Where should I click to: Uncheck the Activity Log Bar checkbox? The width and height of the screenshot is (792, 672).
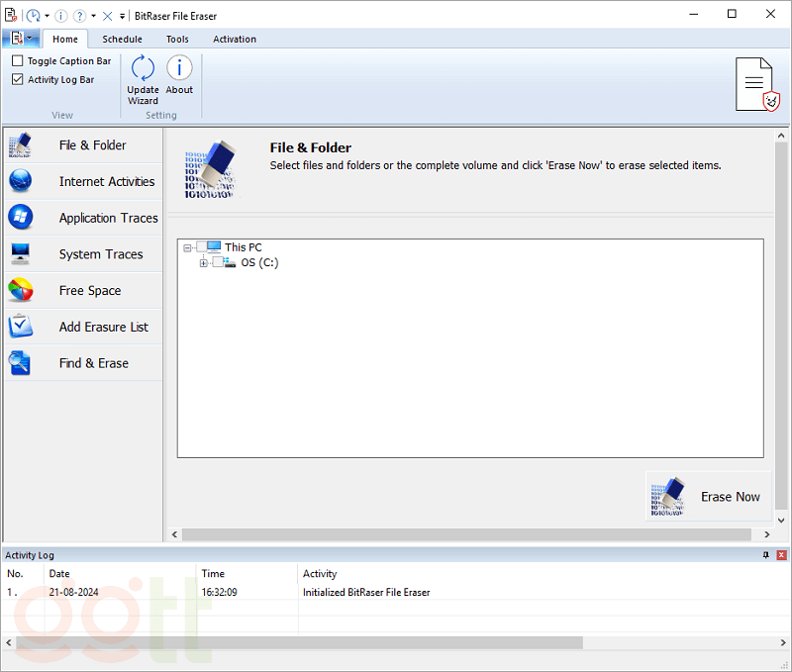point(18,80)
